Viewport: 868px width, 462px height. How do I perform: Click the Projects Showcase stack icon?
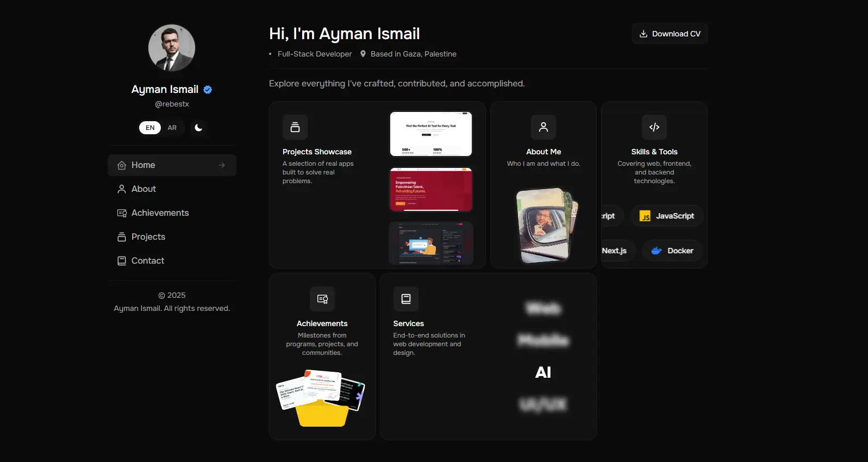tap(295, 127)
